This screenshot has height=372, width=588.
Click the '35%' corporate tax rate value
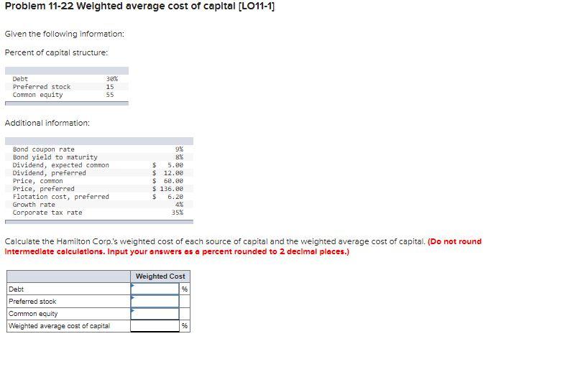coord(178,213)
